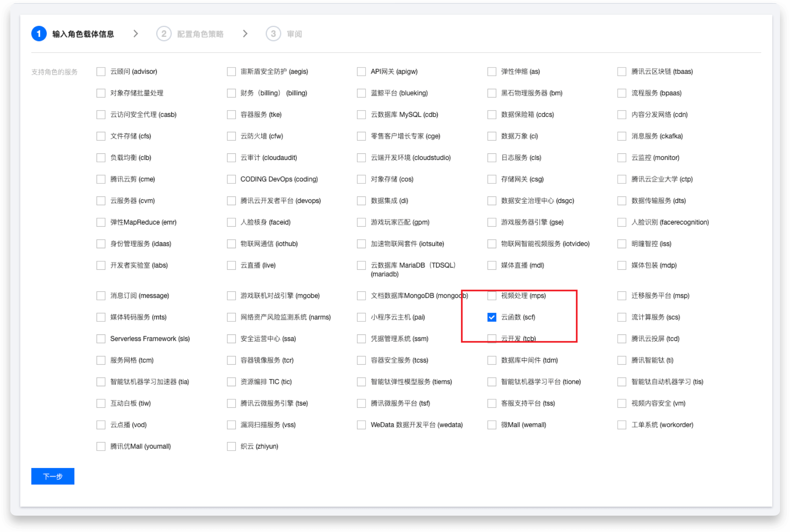The image size is (790, 532).
Task: Tick 视频内容安全 (vm) checkbox
Action: click(622, 403)
